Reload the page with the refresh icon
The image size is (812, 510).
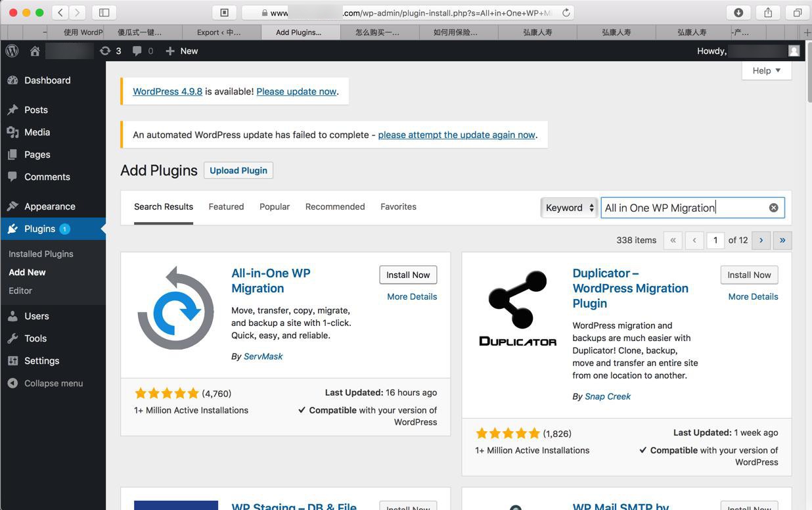coord(566,12)
